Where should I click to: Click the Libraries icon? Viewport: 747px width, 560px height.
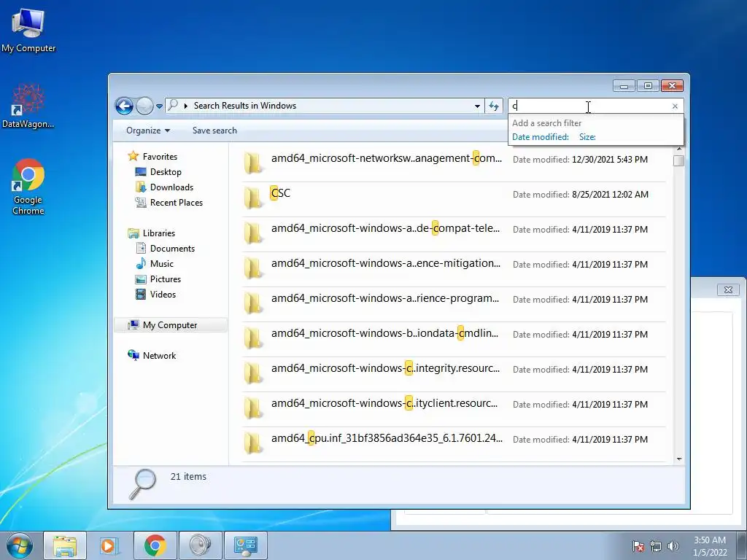[x=133, y=233]
